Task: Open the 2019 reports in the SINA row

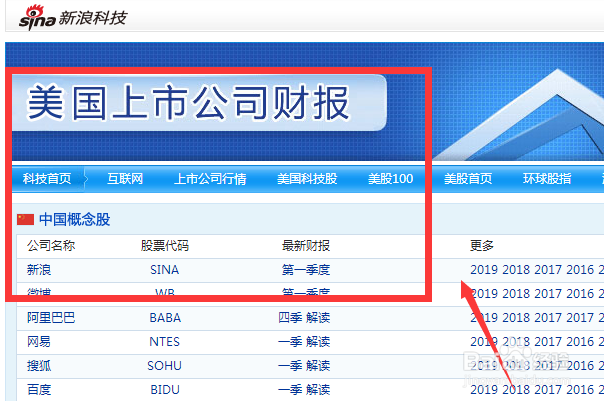Action: click(484, 270)
